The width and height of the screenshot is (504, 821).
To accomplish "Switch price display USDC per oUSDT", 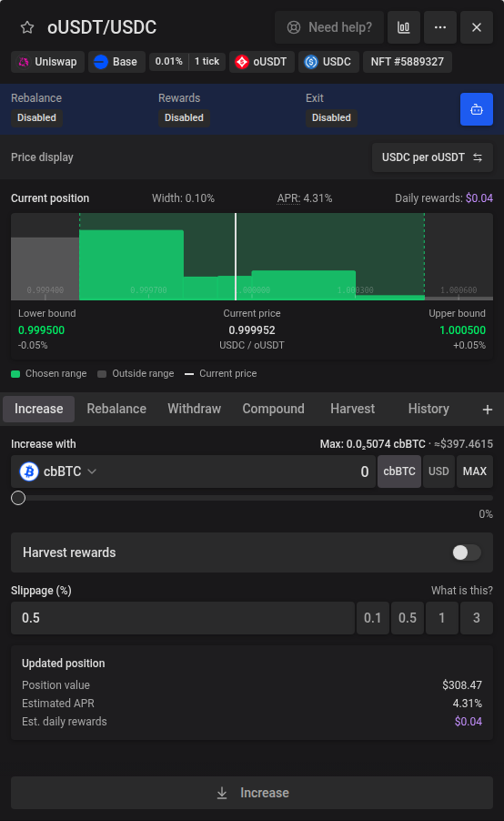I will [432, 157].
